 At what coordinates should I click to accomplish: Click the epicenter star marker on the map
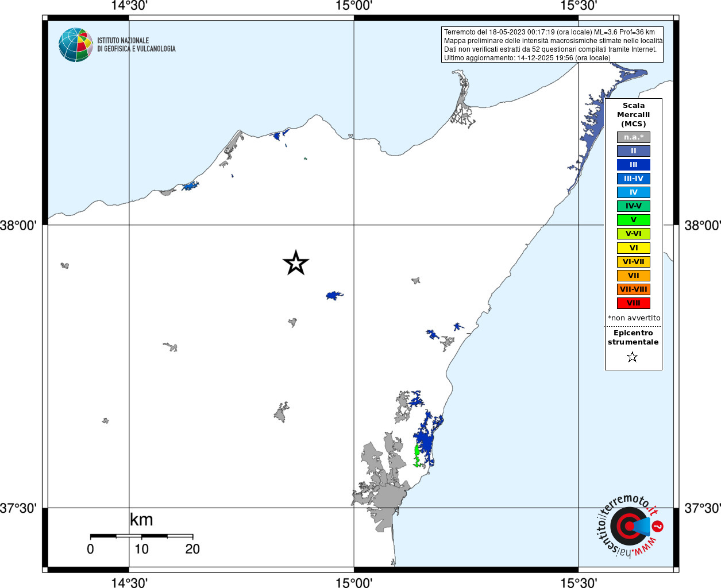[296, 263]
